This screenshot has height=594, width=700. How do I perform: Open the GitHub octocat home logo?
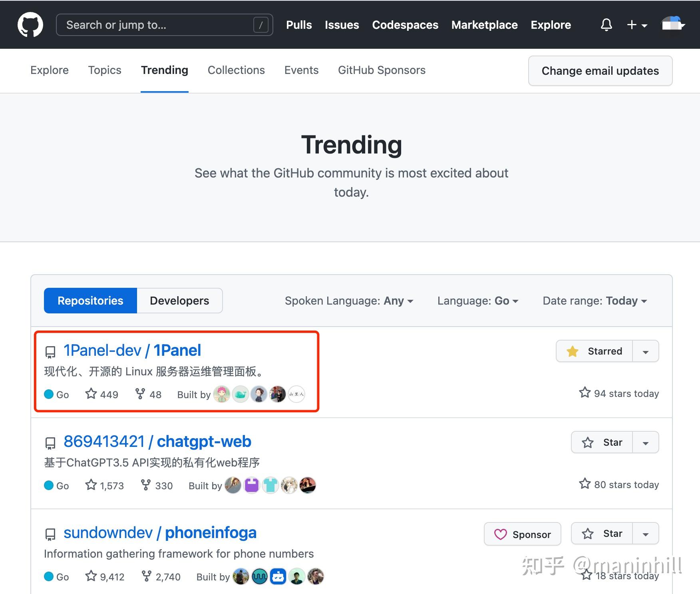click(x=30, y=24)
